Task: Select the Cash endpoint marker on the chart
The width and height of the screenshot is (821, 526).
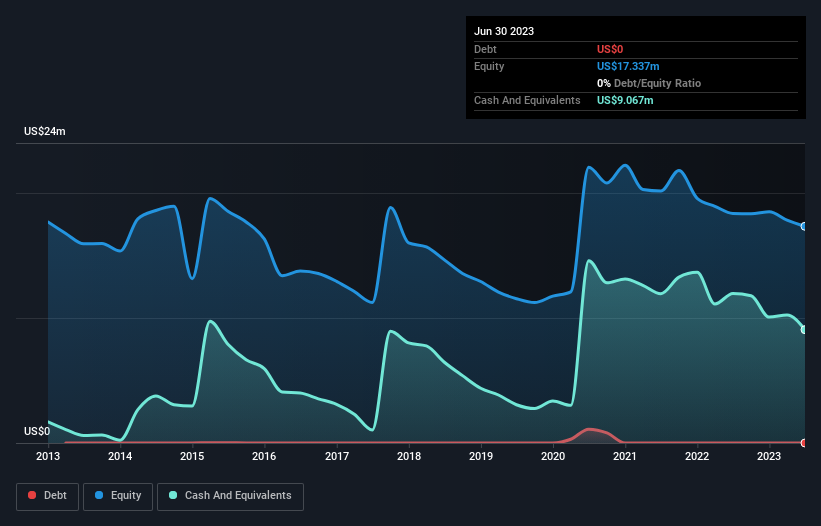Action: pos(804,330)
